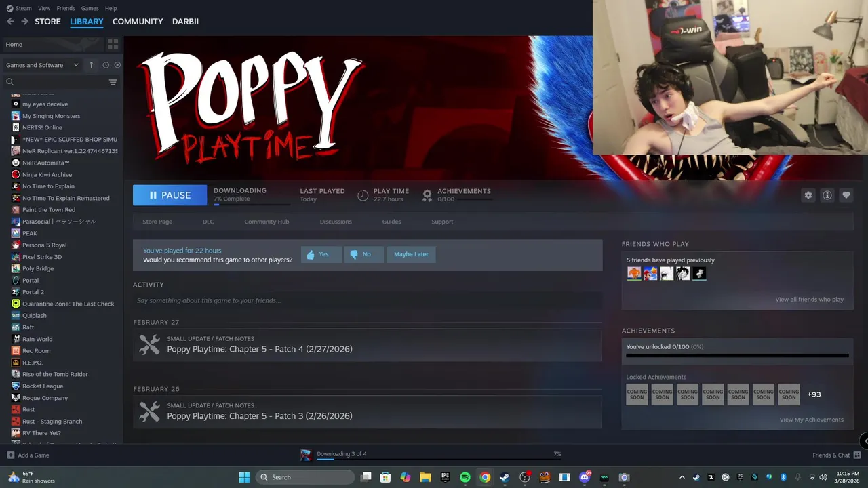Click the activity comment input field
Screen dimensions: 868x488
pos(368,300)
